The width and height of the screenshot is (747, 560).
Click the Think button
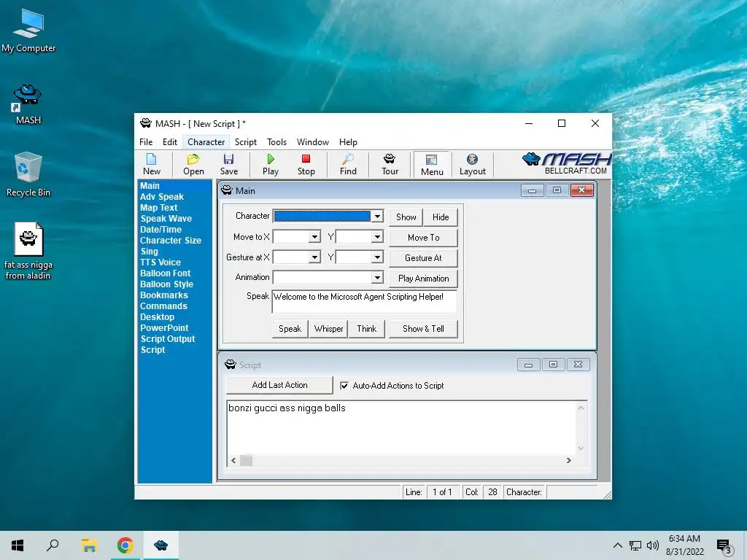point(366,329)
